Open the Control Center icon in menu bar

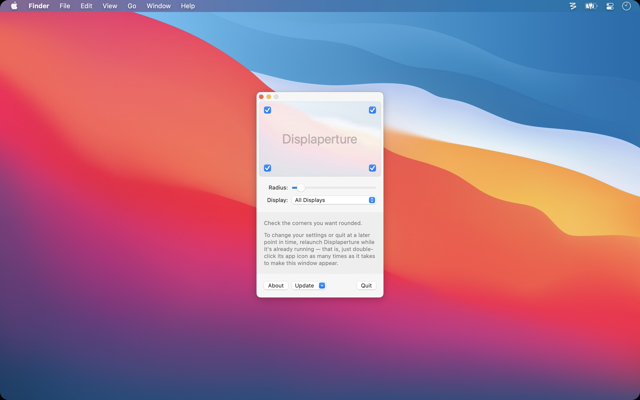[x=610, y=6]
